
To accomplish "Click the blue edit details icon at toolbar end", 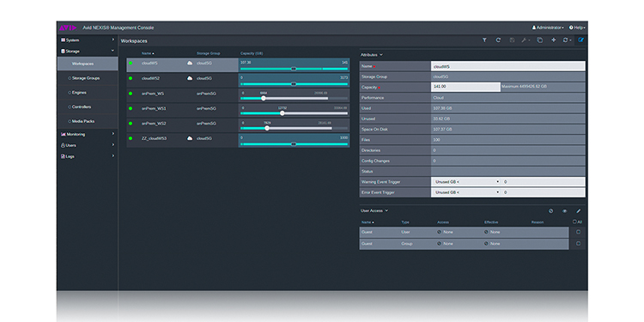I will pos(580,40).
